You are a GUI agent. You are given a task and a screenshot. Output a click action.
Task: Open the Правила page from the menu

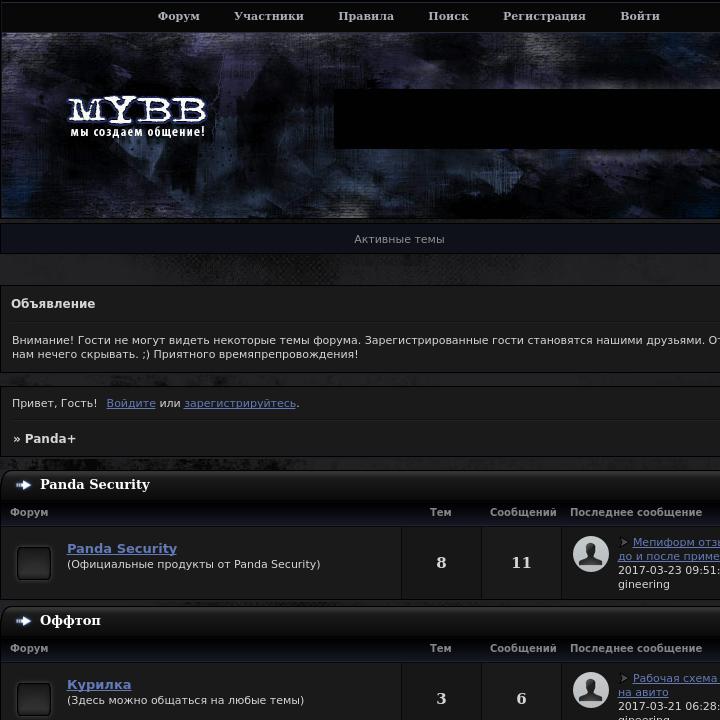coord(366,16)
